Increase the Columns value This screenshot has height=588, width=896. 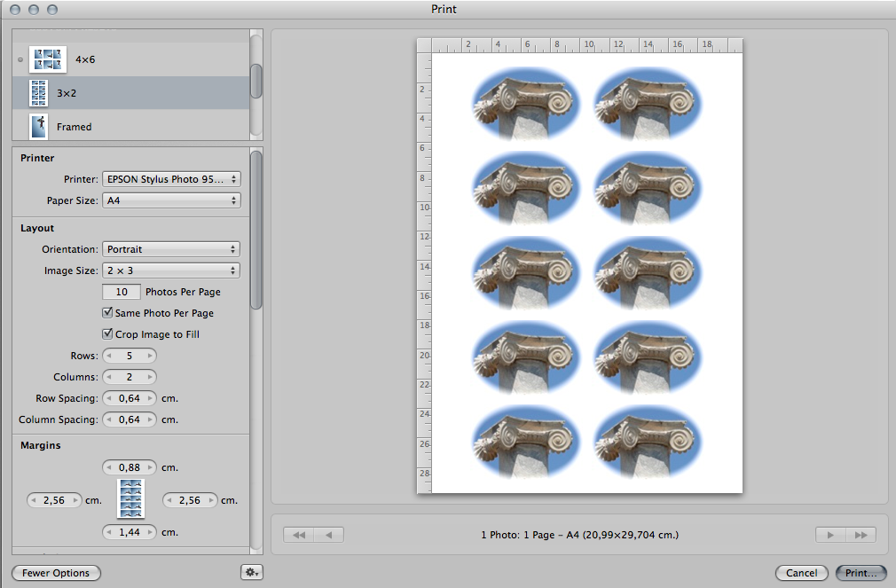150,377
